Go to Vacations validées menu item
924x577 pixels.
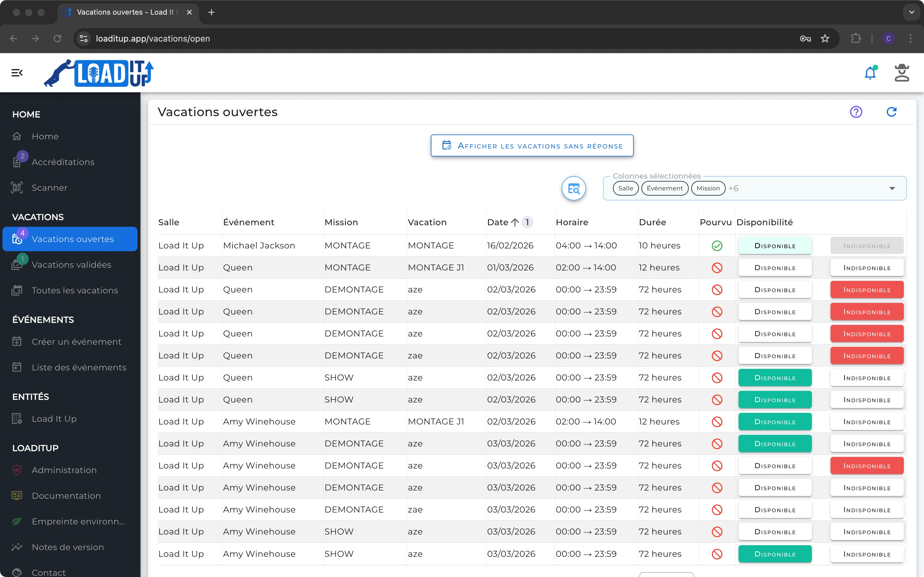pos(71,265)
